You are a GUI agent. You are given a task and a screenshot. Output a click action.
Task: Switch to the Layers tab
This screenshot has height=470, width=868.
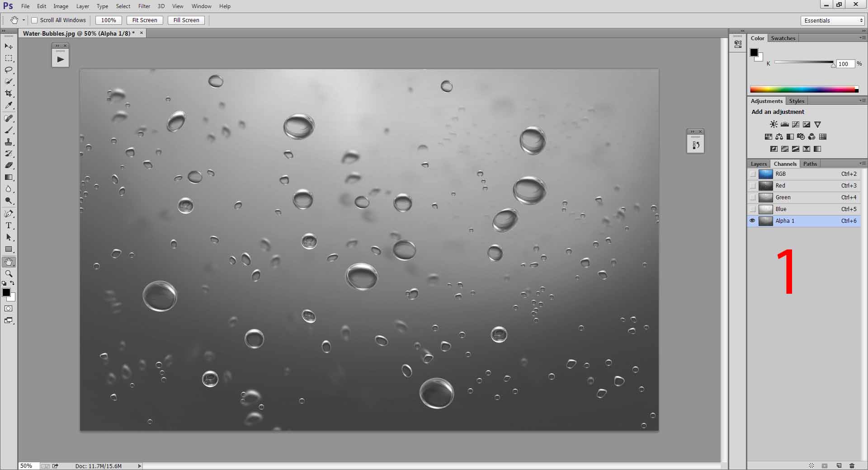759,164
